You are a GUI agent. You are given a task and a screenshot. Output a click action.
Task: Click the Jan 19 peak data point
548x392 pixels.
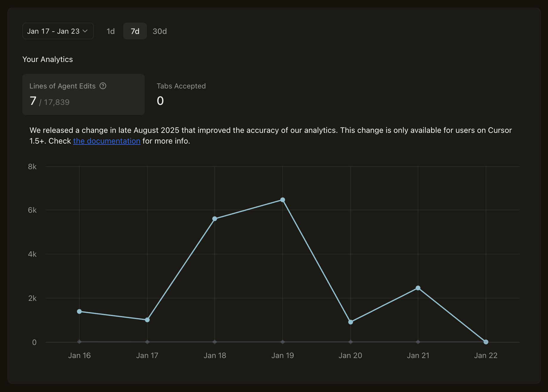pyautogui.click(x=283, y=200)
